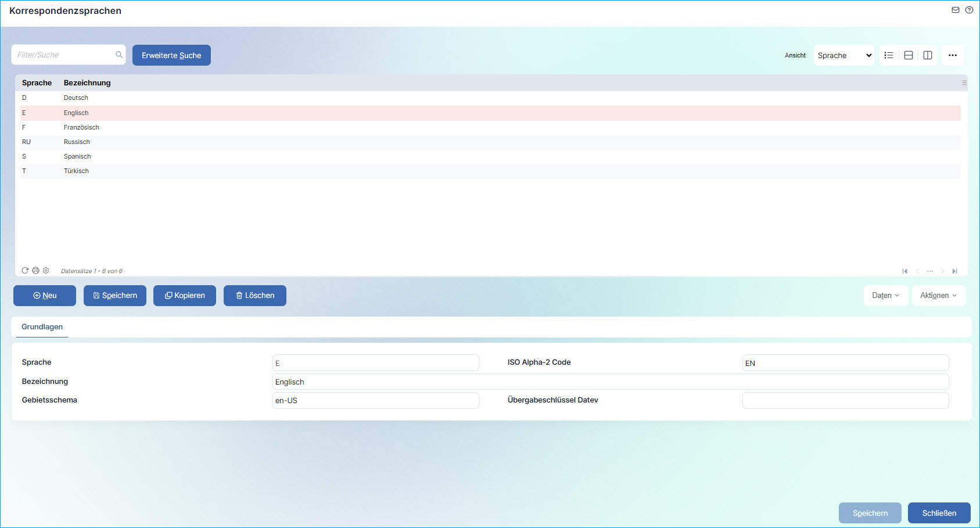Click the print icon below the table
Viewport: 980px width, 528px height.
pos(35,271)
